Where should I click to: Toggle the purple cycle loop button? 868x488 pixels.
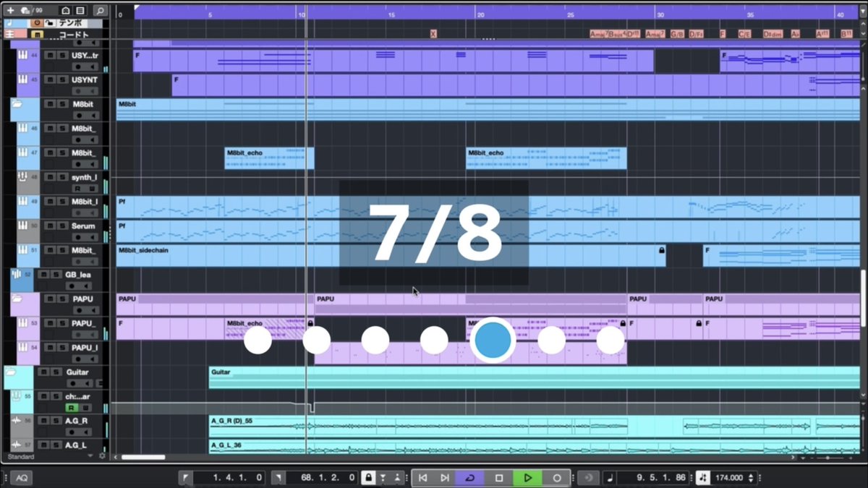pyautogui.click(x=469, y=478)
